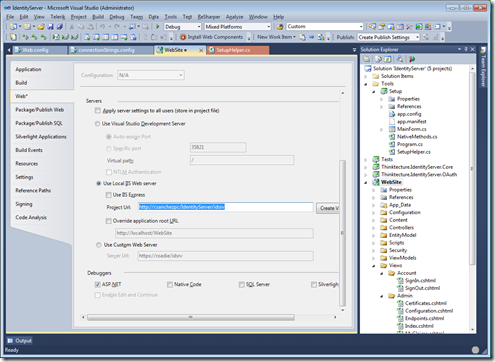
Task: Click the Copy icon in the standard toolbar
Action: pos(81,27)
